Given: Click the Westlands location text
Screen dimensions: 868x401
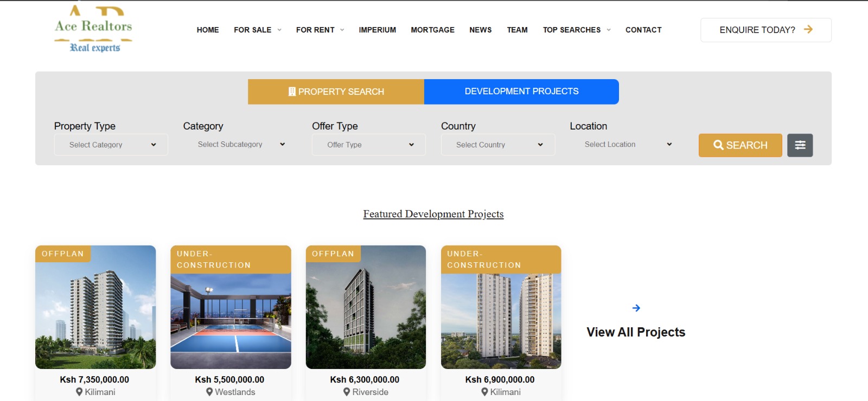Looking at the screenshot, I should (x=235, y=392).
